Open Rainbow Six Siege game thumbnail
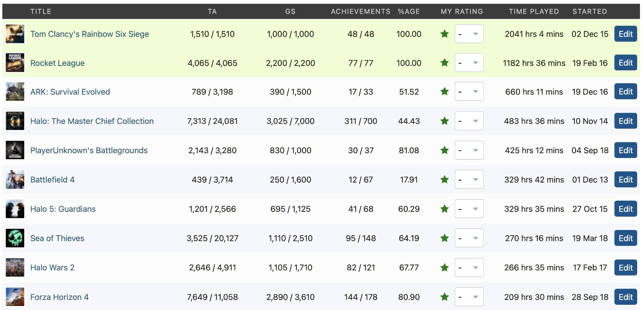644x310 pixels. tap(15, 34)
